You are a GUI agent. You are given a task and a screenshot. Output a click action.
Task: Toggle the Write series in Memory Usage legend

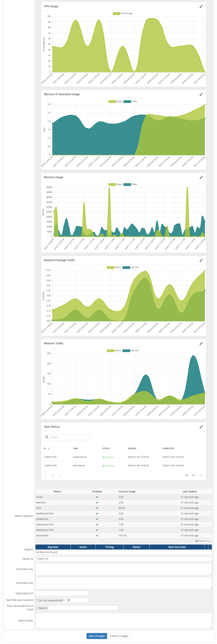click(127, 185)
